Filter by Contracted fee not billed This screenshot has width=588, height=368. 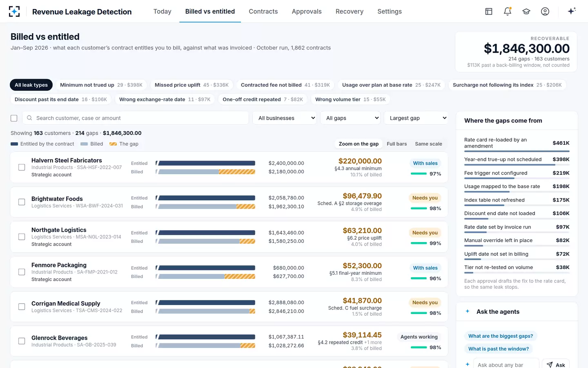click(x=285, y=85)
